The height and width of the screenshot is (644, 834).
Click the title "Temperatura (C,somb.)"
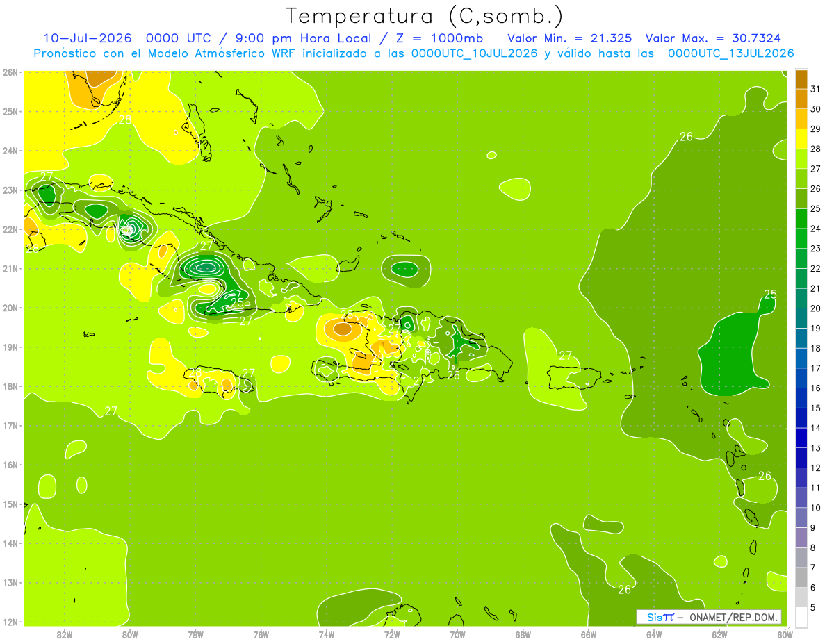[425, 16]
